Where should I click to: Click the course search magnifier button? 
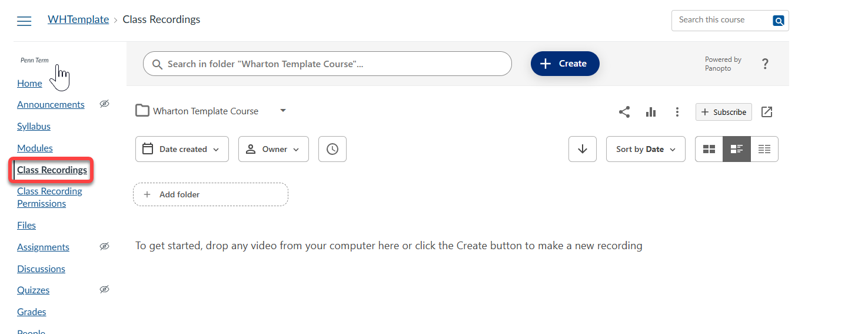tap(779, 21)
